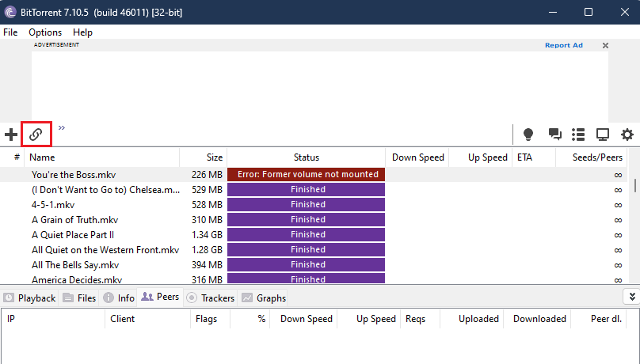Sort torrents by Seeds/Peers column
This screenshot has height=364, width=640.
[x=592, y=157]
